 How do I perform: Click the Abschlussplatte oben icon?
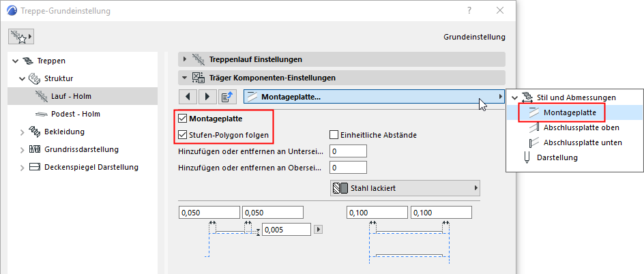pos(534,127)
